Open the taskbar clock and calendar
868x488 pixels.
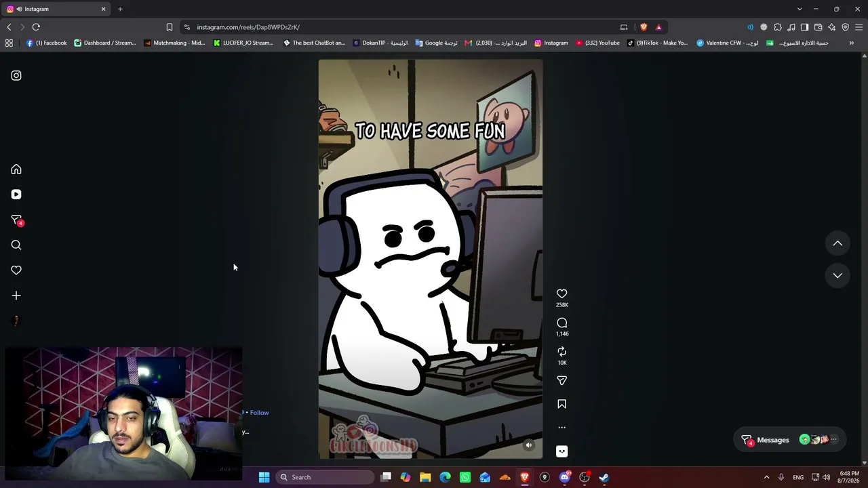849,477
